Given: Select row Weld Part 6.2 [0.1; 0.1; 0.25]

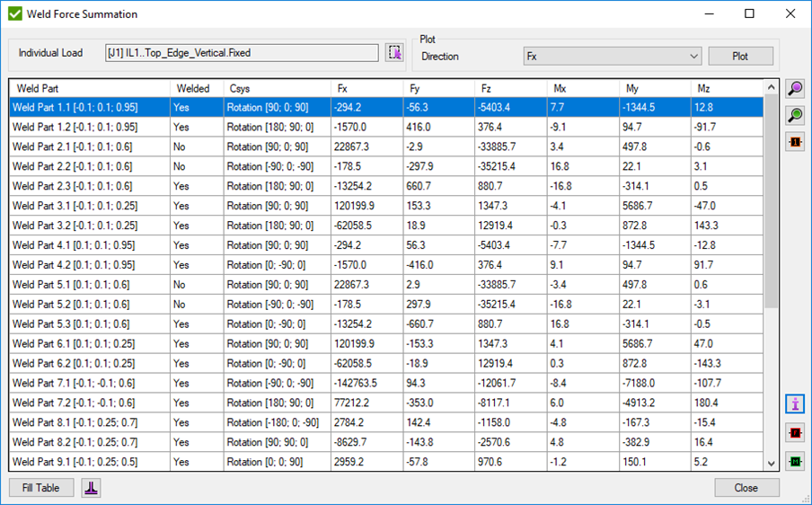Looking at the screenshot, I should tap(386, 363).
